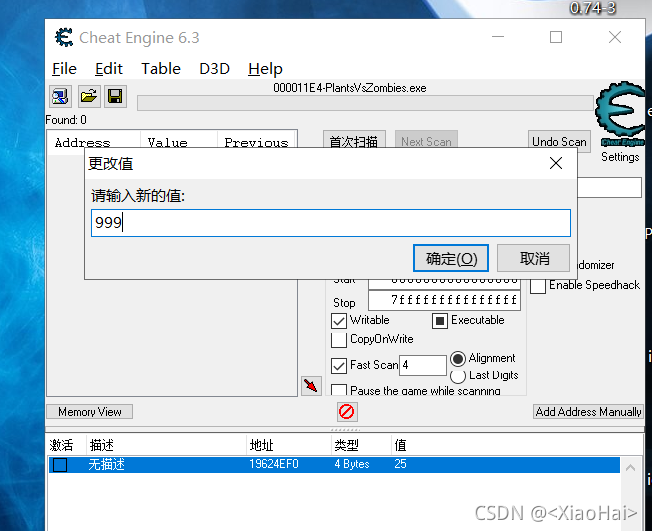Open the Edit menu
The width and height of the screenshot is (652, 531).
(x=109, y=69)
